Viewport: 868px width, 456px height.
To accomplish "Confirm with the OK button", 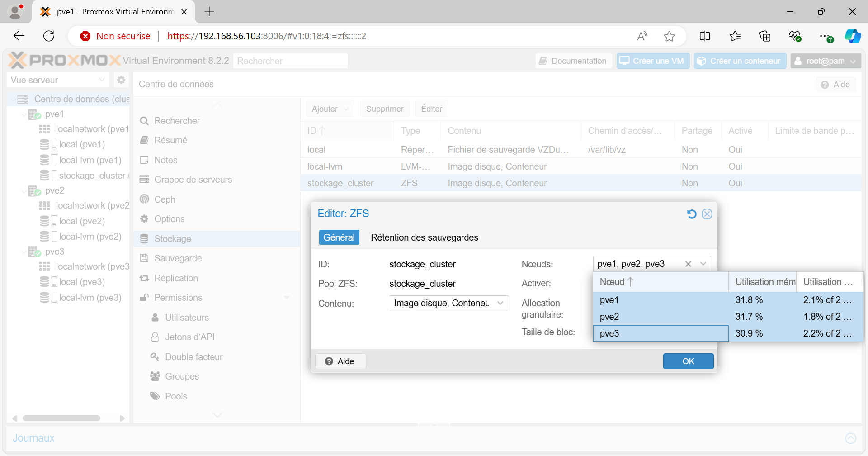I will [688, 361].
